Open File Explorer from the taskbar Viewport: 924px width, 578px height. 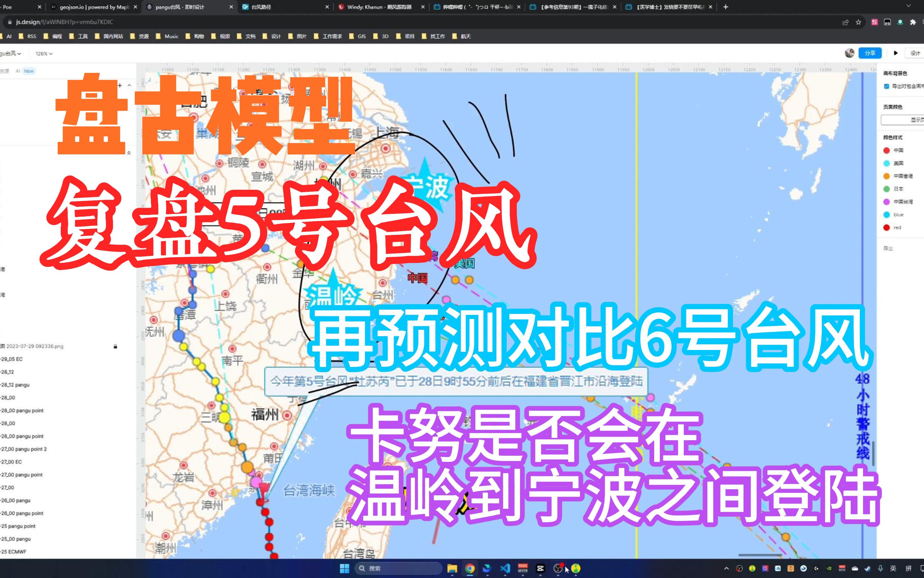[x=452, y=568]
